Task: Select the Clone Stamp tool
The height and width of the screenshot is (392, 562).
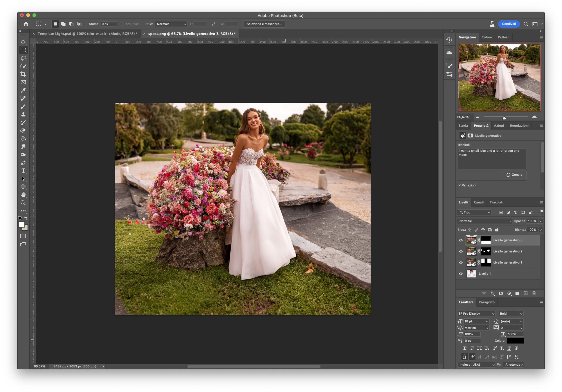Action: click(23, 115)
